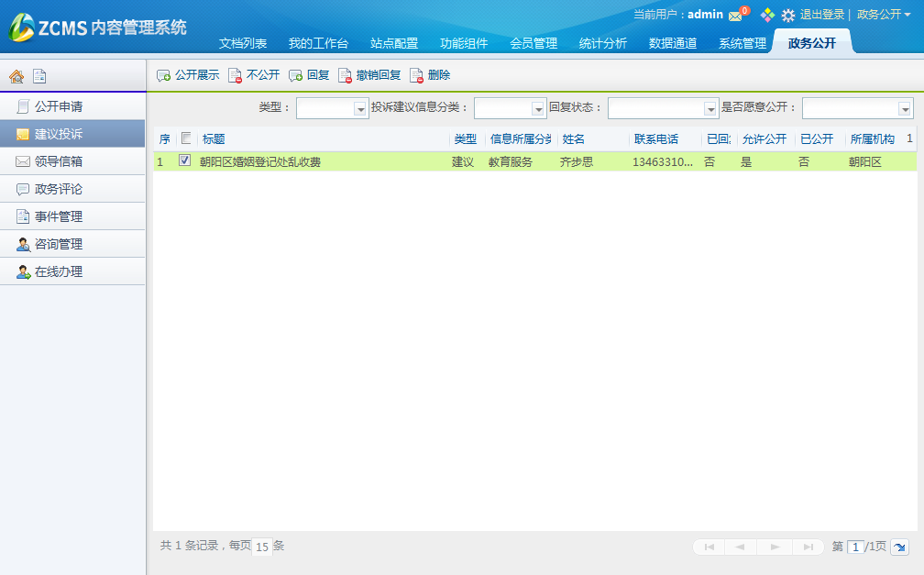Click the page number input field
924x575 pixels.
point(855,547)
